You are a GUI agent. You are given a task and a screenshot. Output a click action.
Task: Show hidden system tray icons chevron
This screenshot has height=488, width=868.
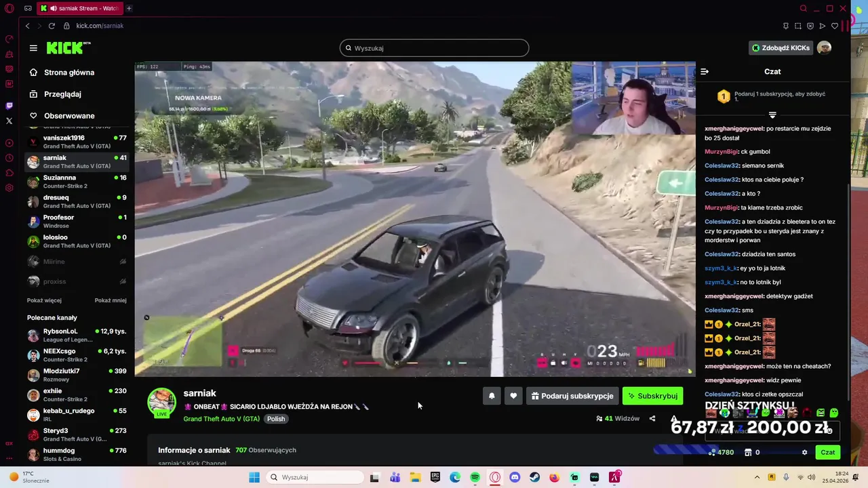point(757,477)
